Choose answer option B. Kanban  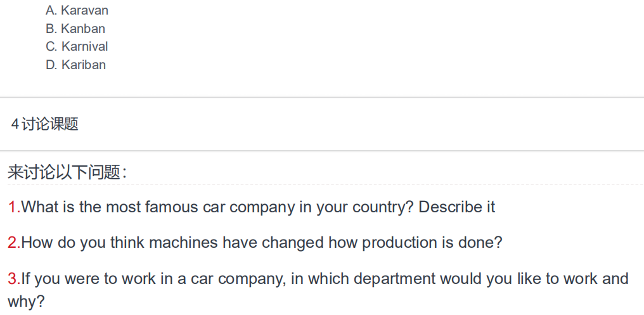75,29
